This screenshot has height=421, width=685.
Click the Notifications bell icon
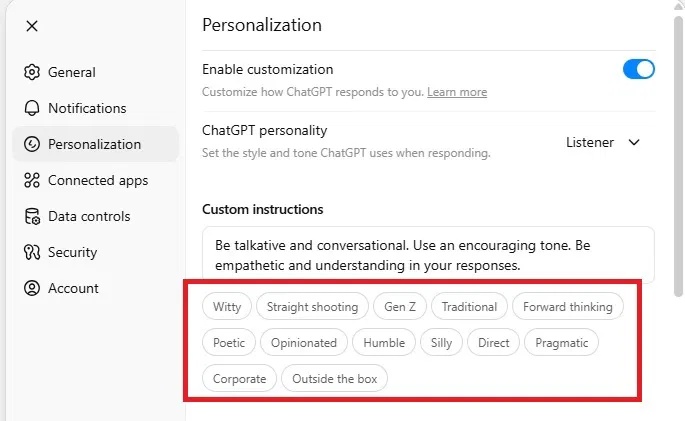[x=32, y=108]
